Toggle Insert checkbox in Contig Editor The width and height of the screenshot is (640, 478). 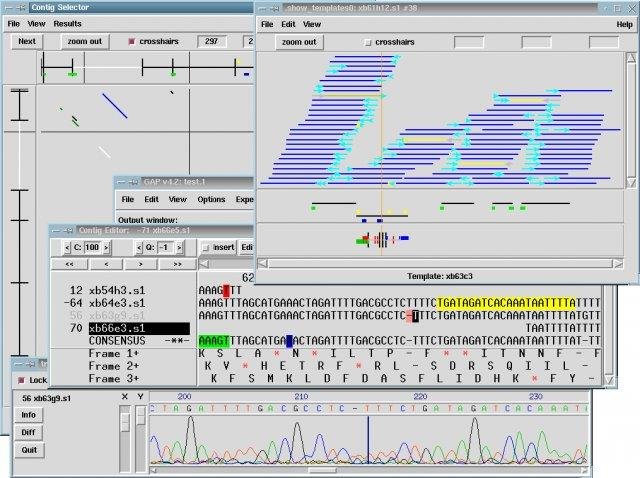206,247
